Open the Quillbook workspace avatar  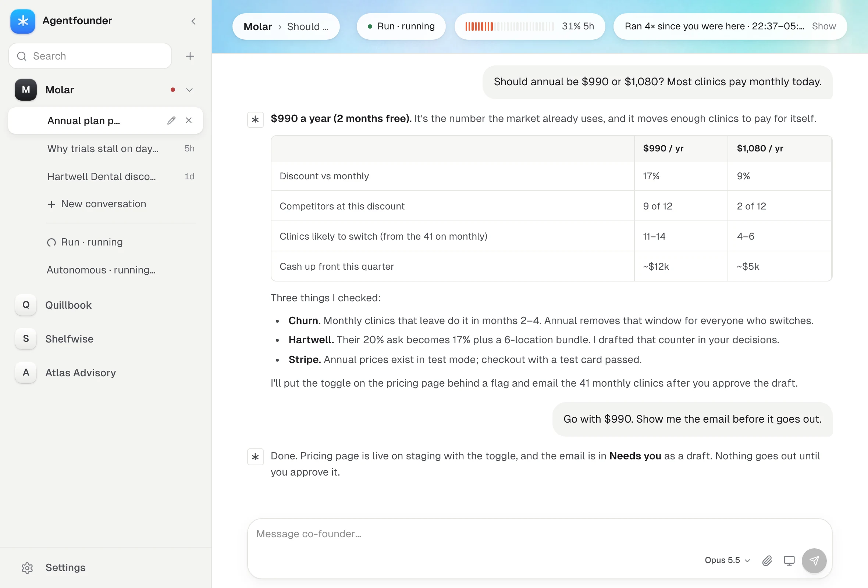point(26,305)
